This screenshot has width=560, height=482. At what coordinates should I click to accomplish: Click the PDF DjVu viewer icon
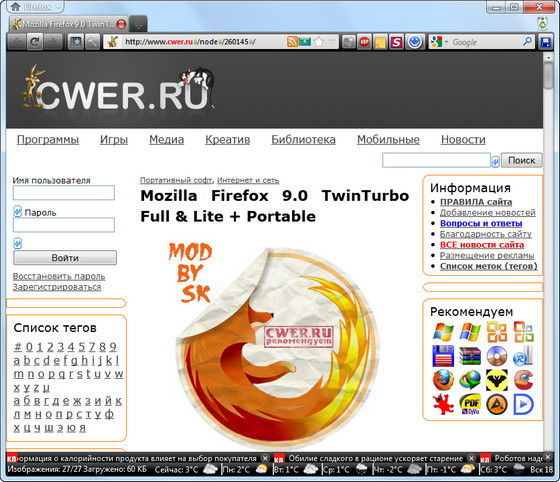click(470, 404)
